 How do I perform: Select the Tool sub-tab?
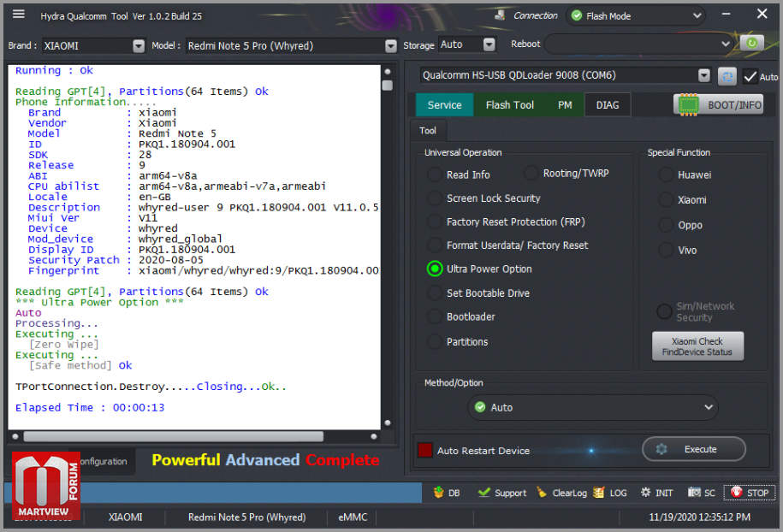[428, 131]
